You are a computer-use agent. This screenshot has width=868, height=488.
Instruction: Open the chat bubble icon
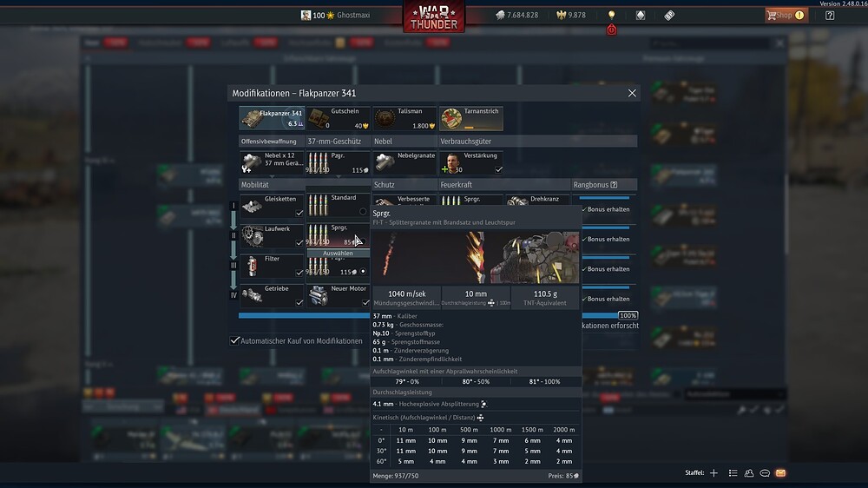point(765,473)
